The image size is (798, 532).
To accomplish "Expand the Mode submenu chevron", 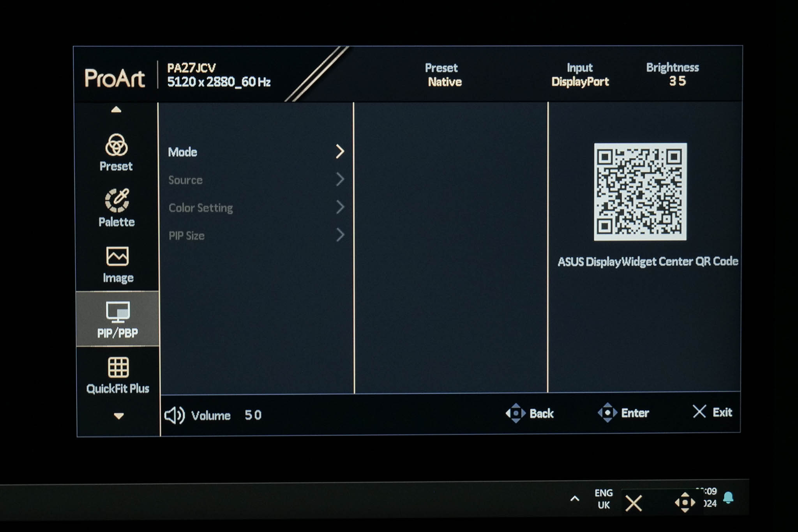I will [x=340, y=151].
